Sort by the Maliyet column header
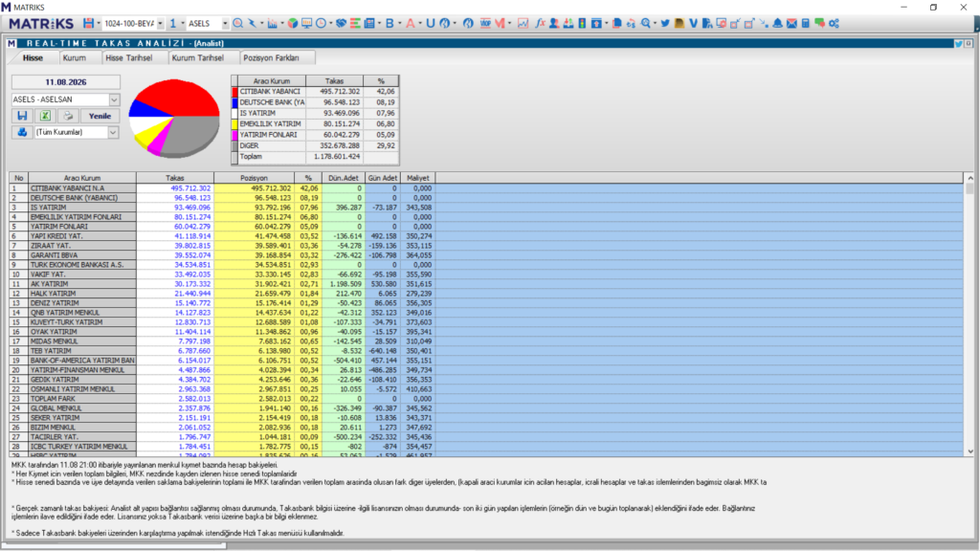 point(417,178)
